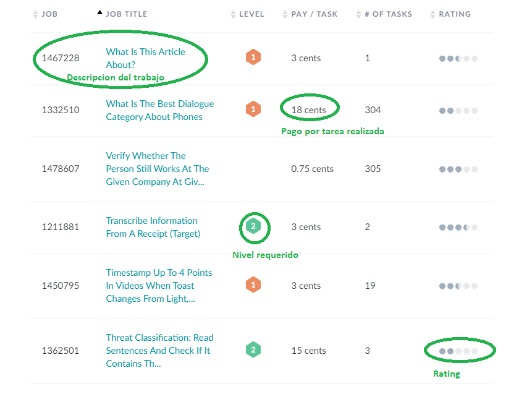532x394 pixels.
Task: Open 'Timestamp Up To 4 Points' job
Action: [x=158, y=285]
